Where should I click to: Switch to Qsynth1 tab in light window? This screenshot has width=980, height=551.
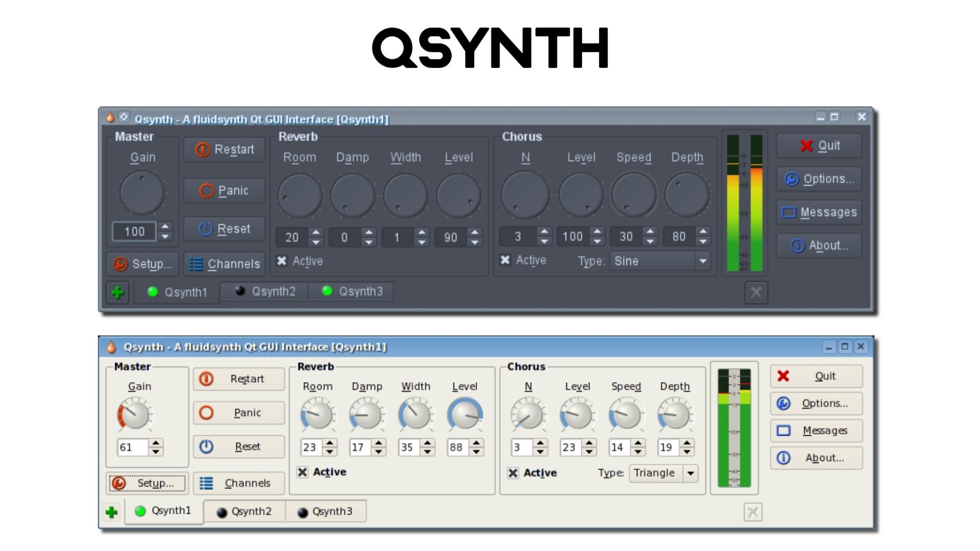pyautogui.click(x=163, y=511)
